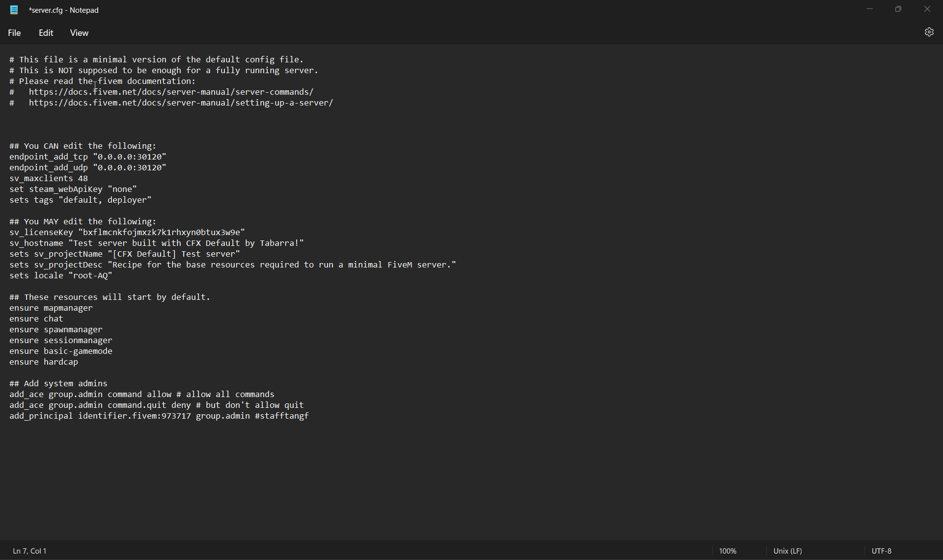This screenshot has width=943, height=560.
Task: Click the 100% zoom indicator in the status bar
Action: tap(728, 550)
